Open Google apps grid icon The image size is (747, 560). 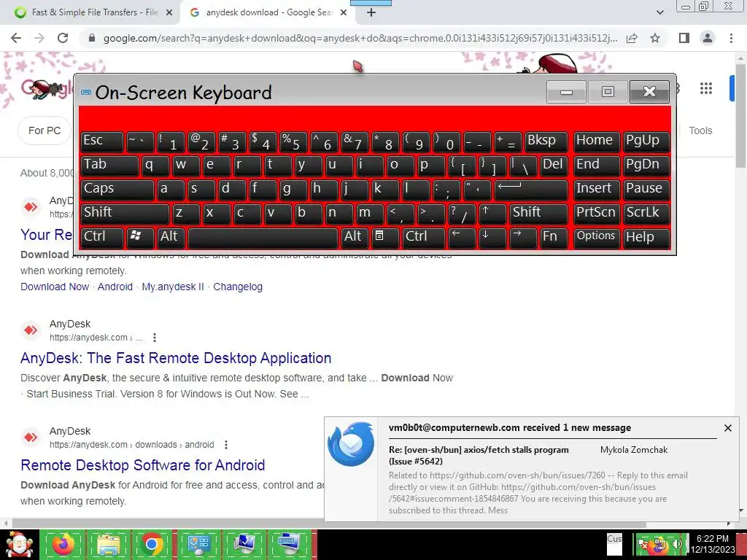click(x=706, y=88)
